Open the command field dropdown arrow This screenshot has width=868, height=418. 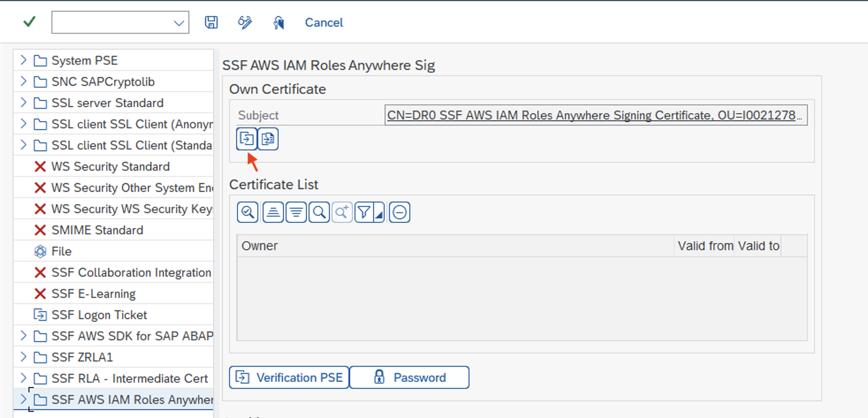[x=179, y=22]
